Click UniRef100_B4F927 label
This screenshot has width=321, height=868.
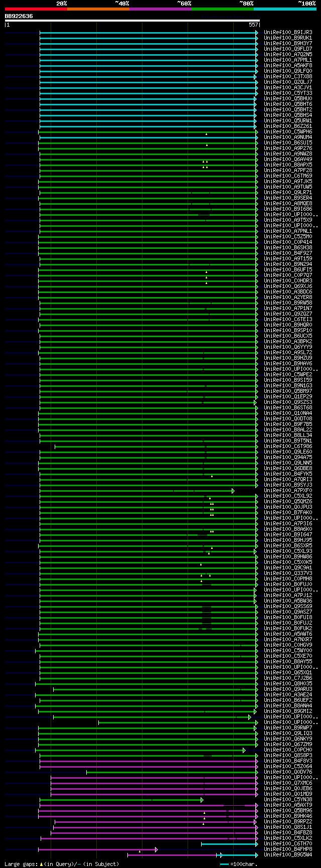[288, 253]
